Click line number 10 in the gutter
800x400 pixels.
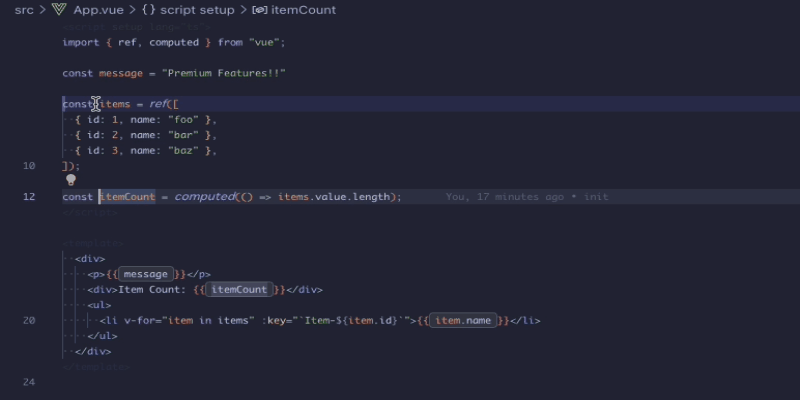[29, 166]
